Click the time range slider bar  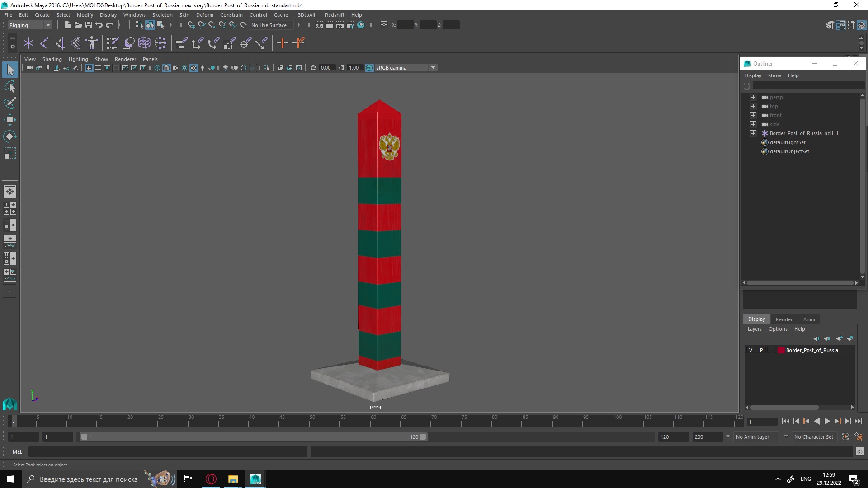click(253, 437)
